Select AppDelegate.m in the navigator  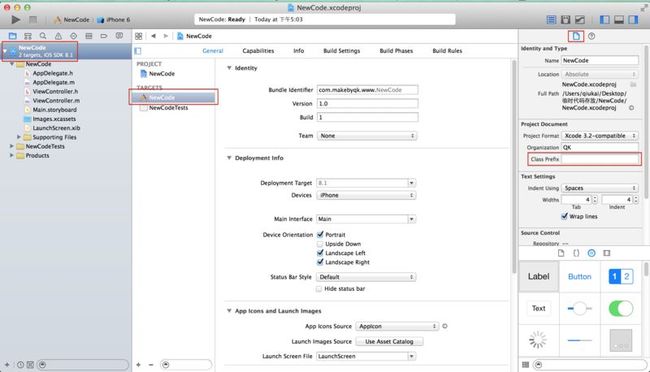[x=54, y=82]
